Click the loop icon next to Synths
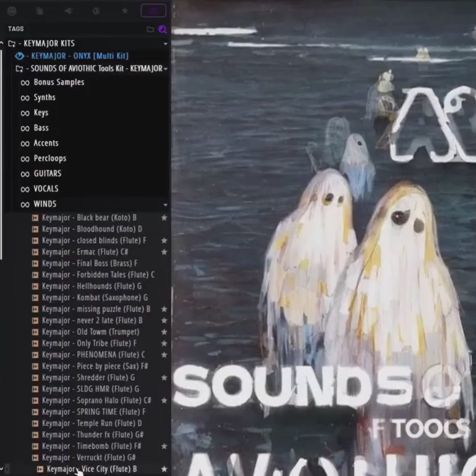 click(x=25, y=98)
